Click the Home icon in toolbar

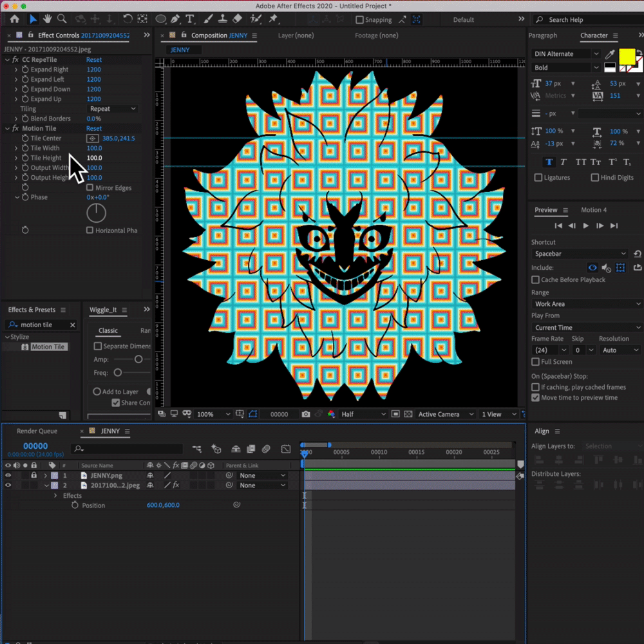pyautogui.click(x=15, y=19)
